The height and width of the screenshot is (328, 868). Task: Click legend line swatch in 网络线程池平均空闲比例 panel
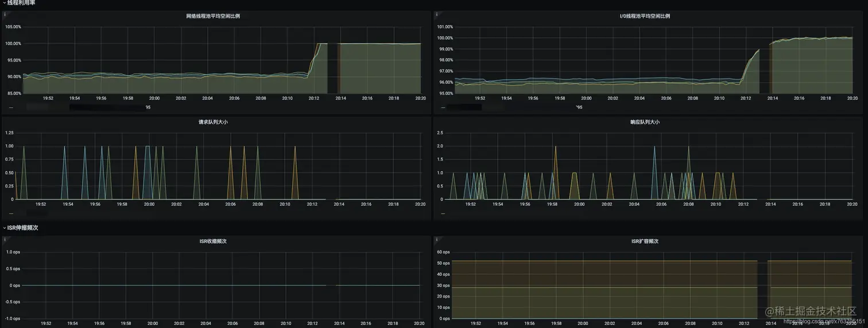[x=11, y=107]
